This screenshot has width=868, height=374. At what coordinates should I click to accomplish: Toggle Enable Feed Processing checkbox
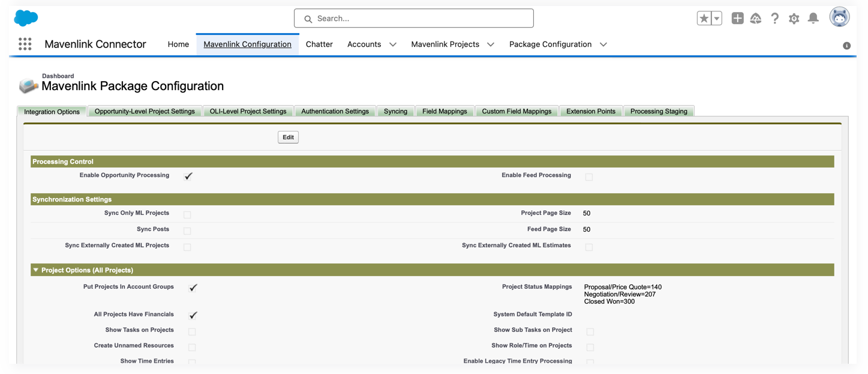[589, 177]
